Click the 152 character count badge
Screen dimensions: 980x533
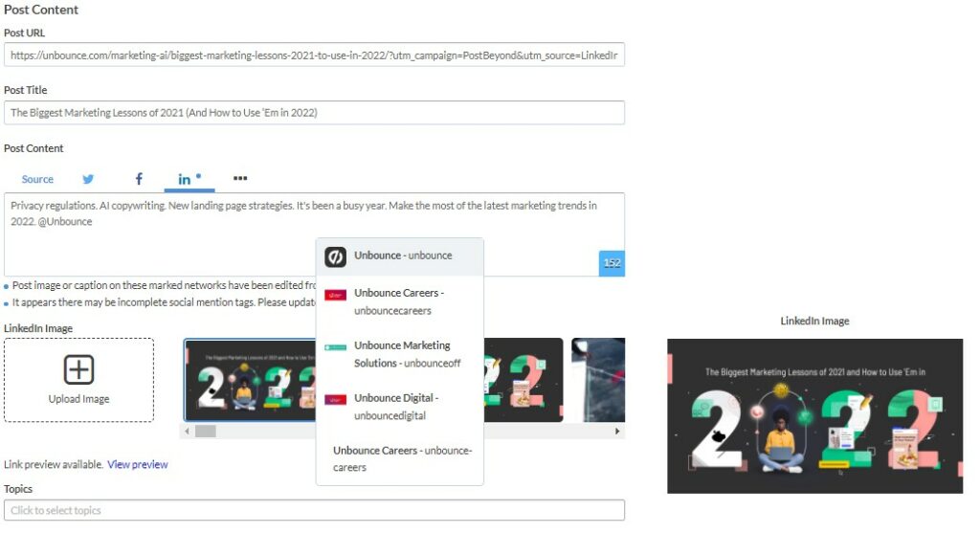click(612, 263)
